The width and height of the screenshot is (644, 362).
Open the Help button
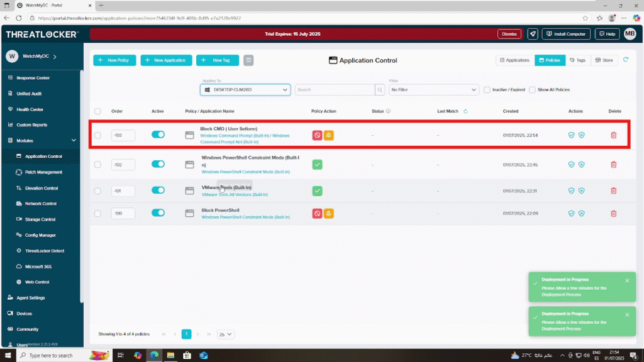coord(607,34)
